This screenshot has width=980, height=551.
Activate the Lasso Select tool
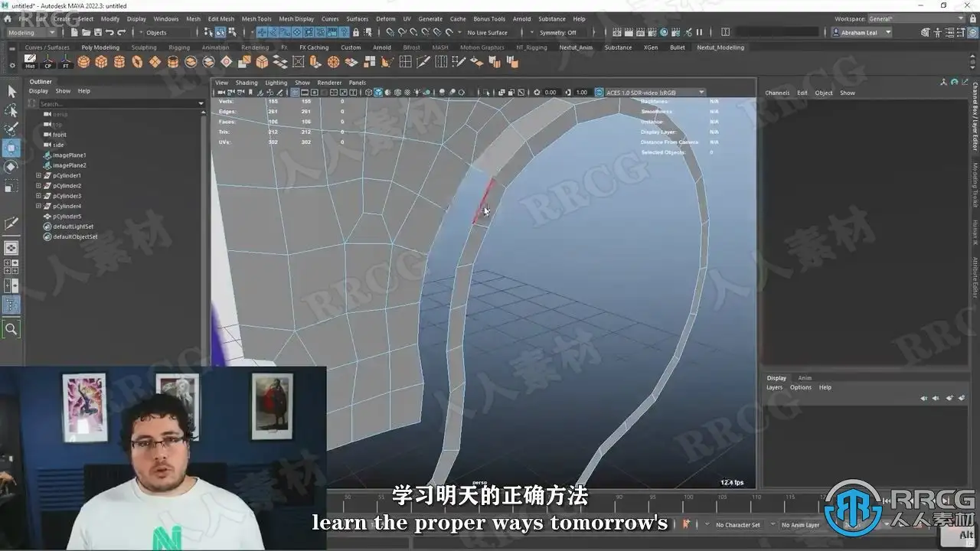[11, 110]
